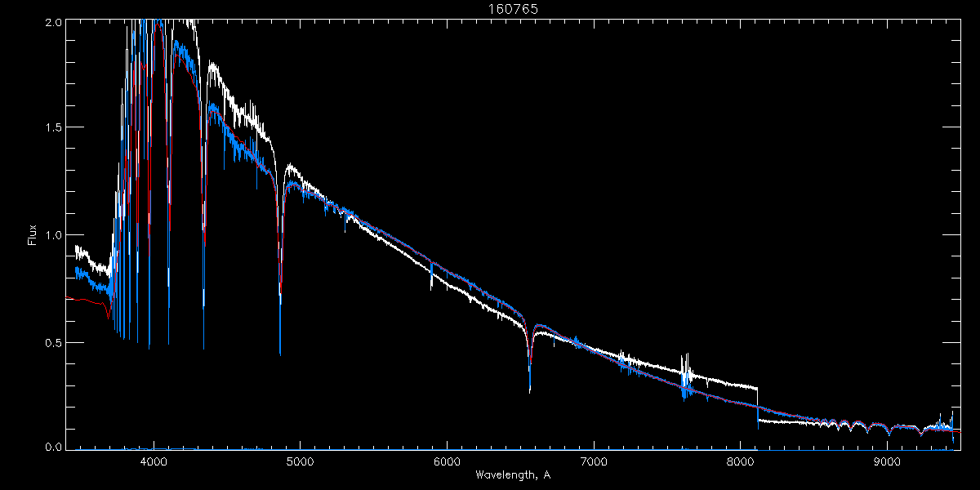Click the 9000 wavelength tick label
Image resolution: width=980 pixels, height=490 pixels.
click(x=887, y=461)
